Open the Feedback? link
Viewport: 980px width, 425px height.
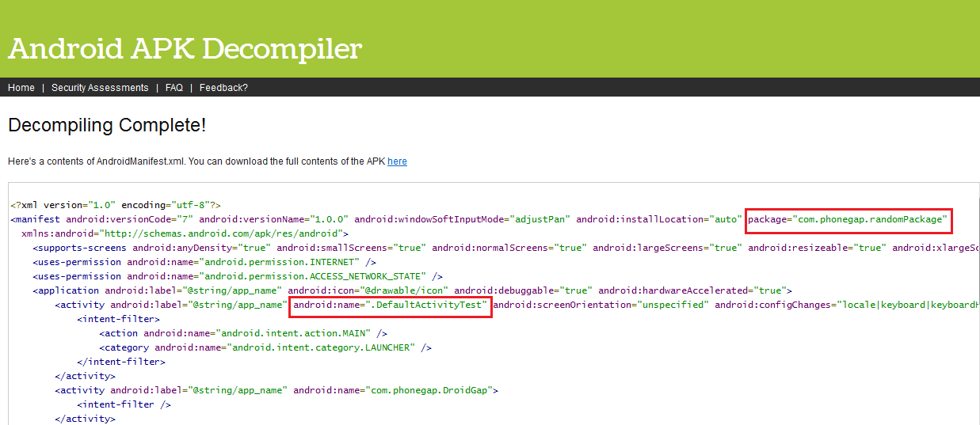223,88
